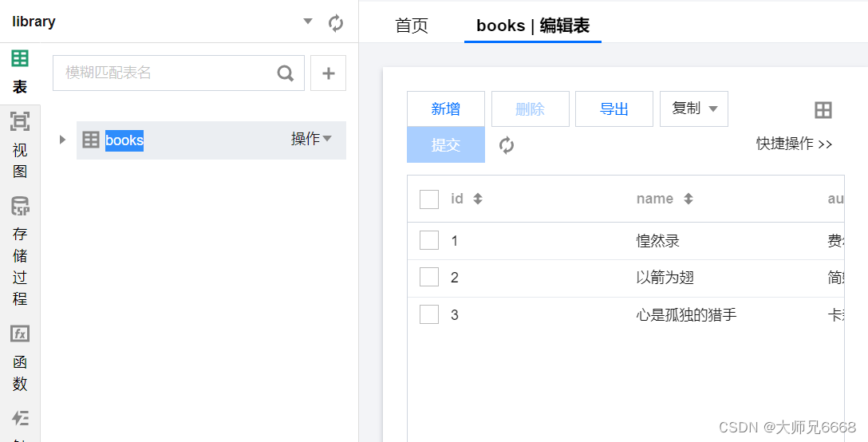
Task: Focus the 模糊匹配表名 search field
Action: click(178, 73)
